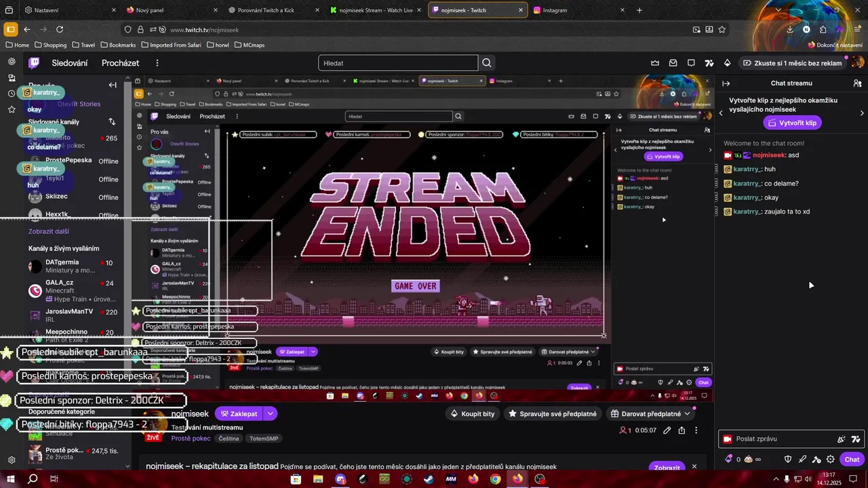
Task: Bookmark this page with star icon
Action: pos(722,30)
